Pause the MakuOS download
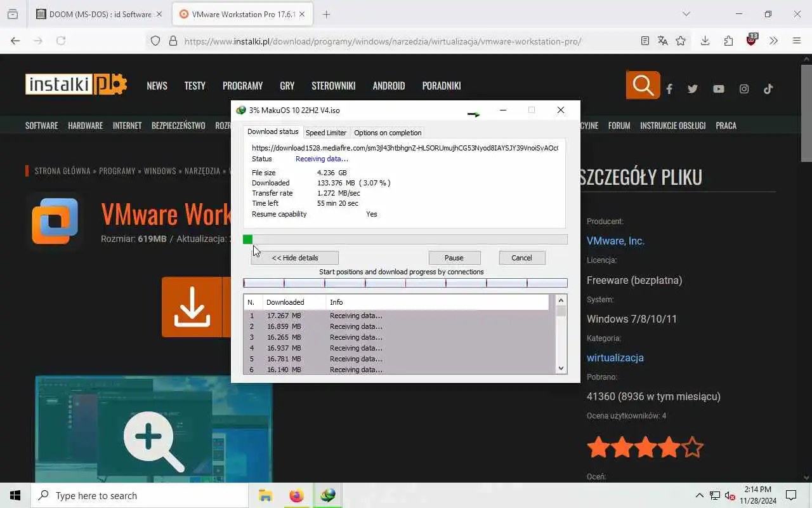Screen dimensions: 812x508 (454, 258)
